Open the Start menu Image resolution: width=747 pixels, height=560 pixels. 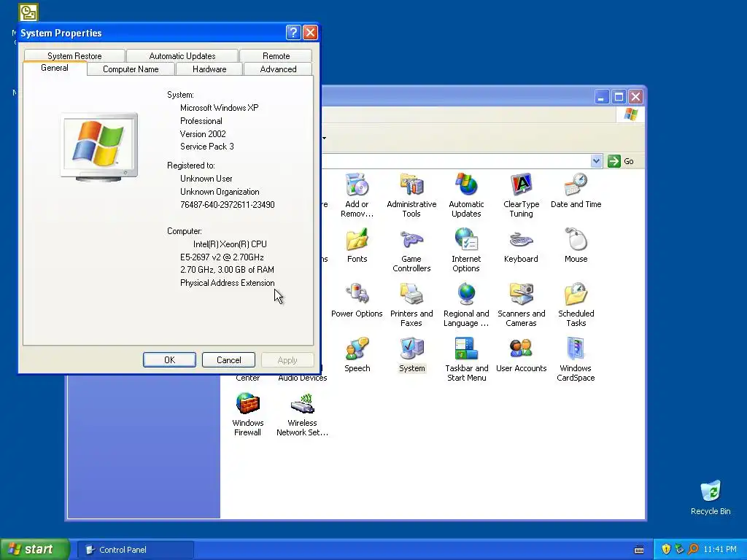coord(35,549)
